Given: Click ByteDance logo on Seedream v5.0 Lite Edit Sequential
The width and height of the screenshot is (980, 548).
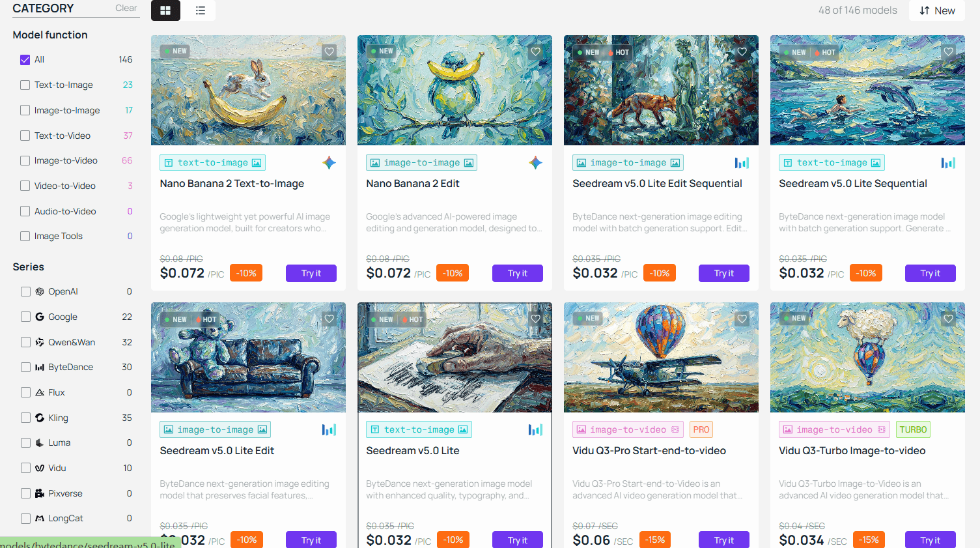Looking at the screenshot, I should (742, 163).
